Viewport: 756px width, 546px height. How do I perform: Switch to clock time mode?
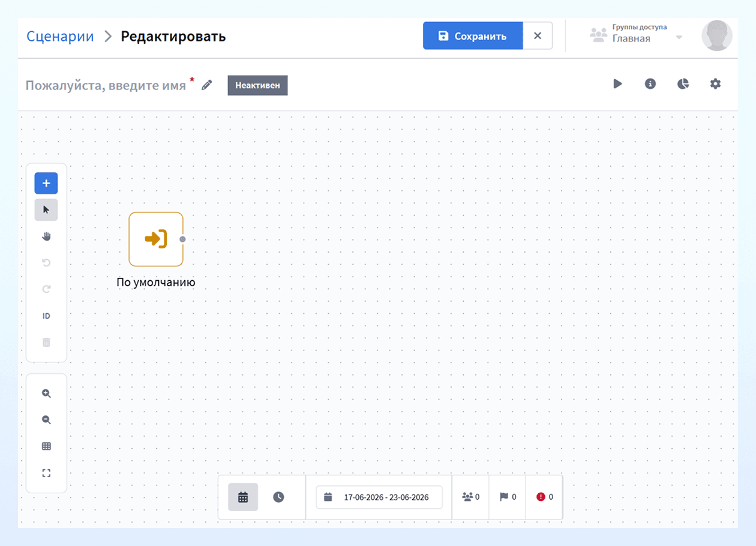click(278, 497)
